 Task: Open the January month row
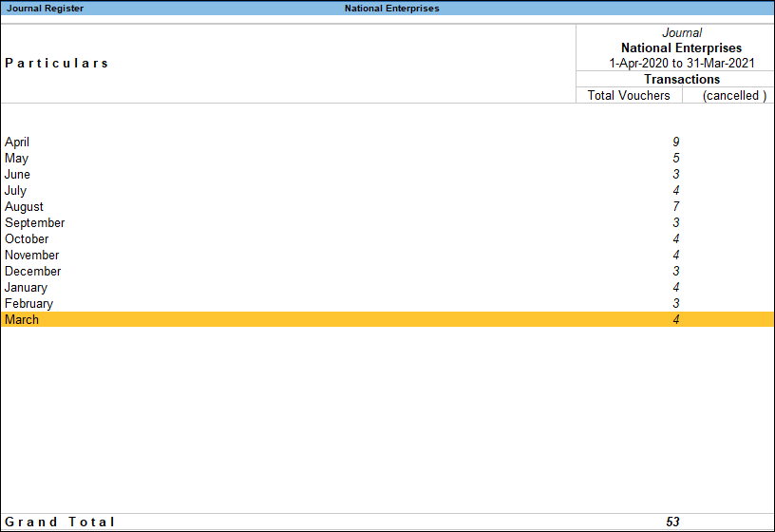pyautogui.click(x=387, y=287)
